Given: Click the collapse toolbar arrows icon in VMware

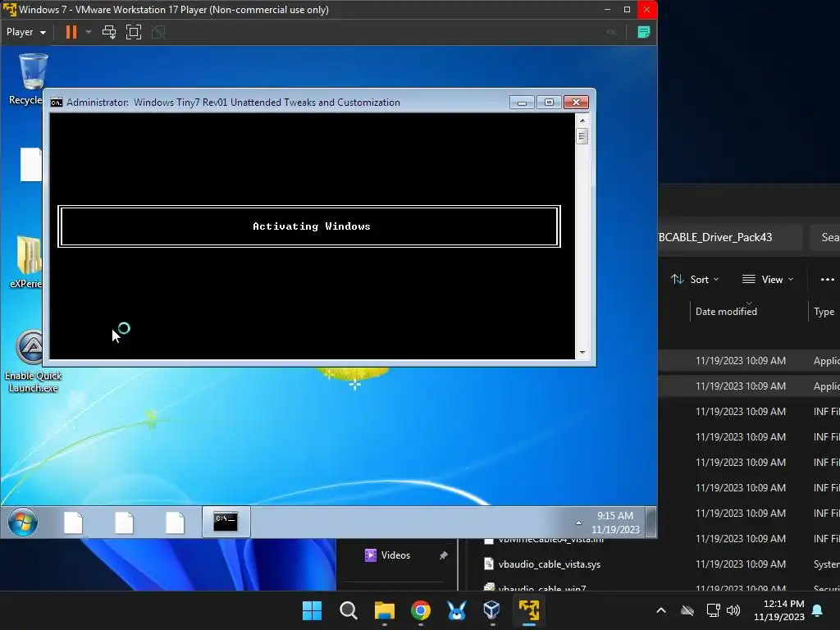Looking at the screenshot, I should click(x=611, y=32).
